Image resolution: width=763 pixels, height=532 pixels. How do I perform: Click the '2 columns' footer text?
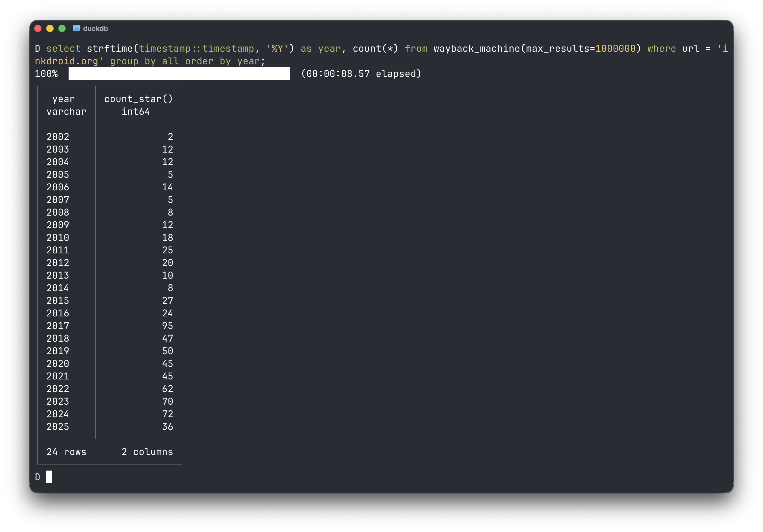click(x=147, y=452)
